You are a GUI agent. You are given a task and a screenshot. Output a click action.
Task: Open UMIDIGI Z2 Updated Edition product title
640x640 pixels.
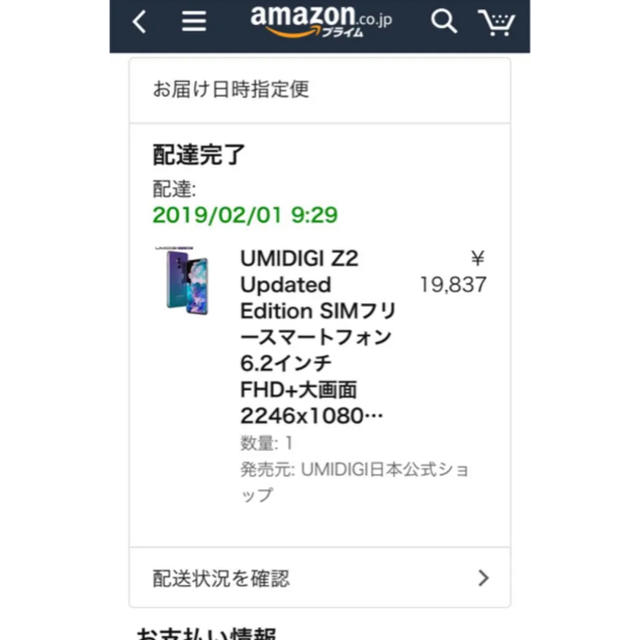(x=318, y=337)
